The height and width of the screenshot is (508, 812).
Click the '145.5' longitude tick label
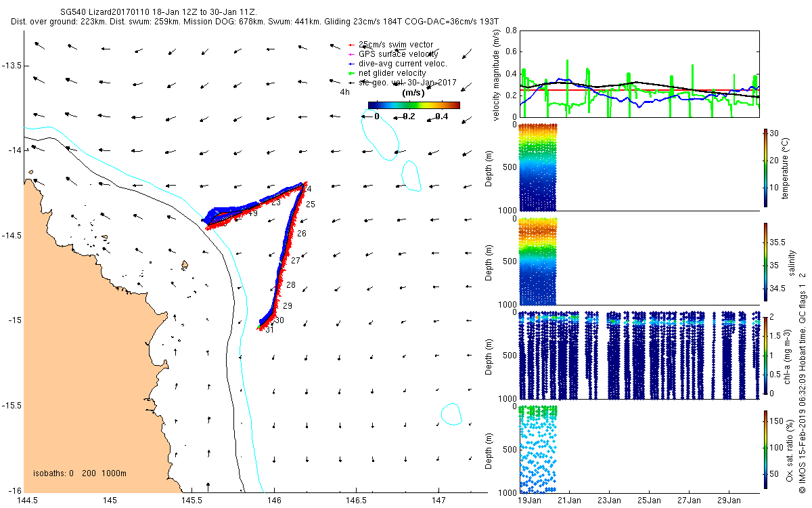192,500
